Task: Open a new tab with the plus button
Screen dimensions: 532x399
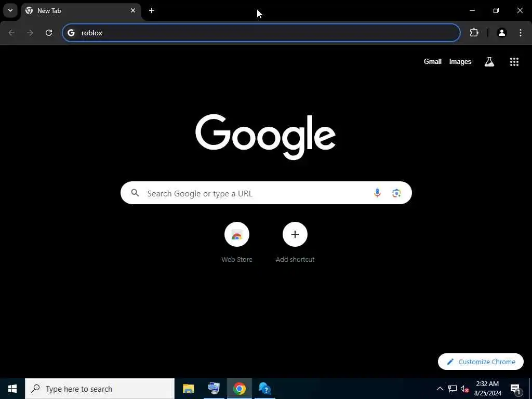Action: click(x=152, y=10)
